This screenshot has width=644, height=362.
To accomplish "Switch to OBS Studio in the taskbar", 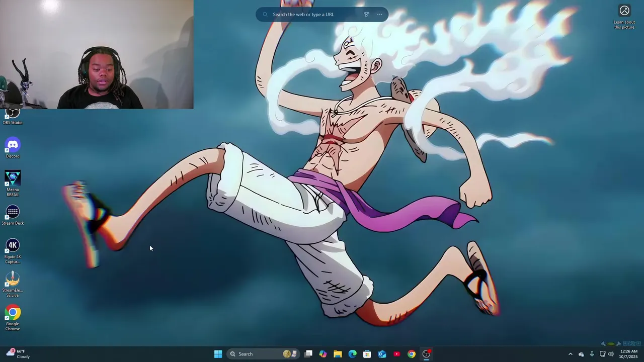I will [x=426, y=354].
